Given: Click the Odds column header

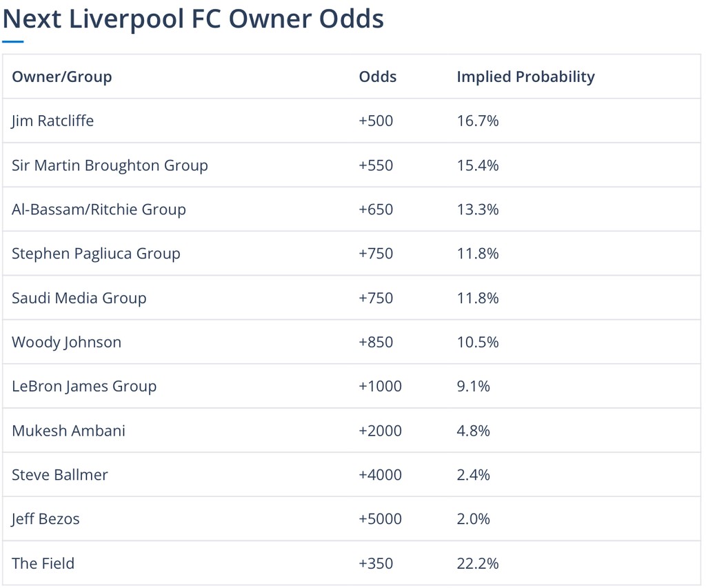Looking at the screenshot, I should pos(378,77).
